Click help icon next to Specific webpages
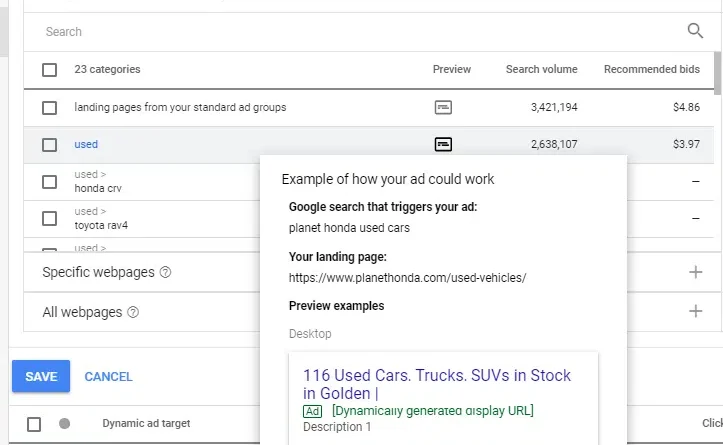Viewport: 723px width, 445px height. point(165,272)
